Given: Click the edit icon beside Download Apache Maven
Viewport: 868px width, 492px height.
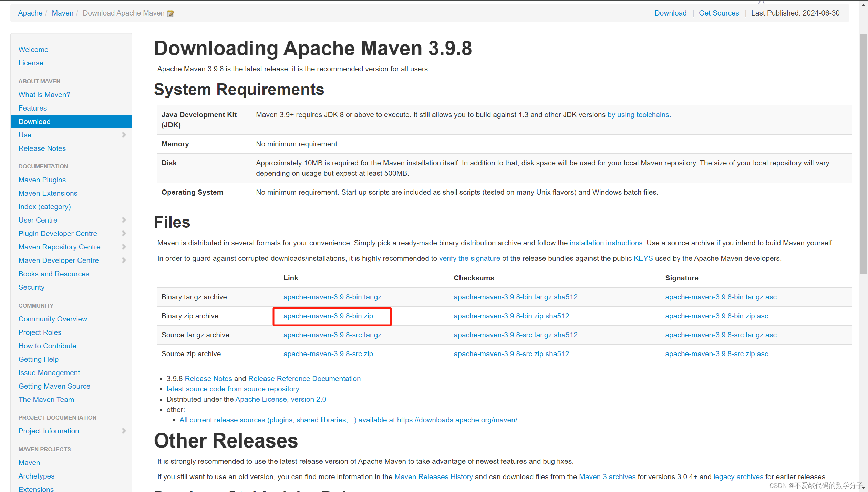Looking at the screenshot, I should point(170,13).
